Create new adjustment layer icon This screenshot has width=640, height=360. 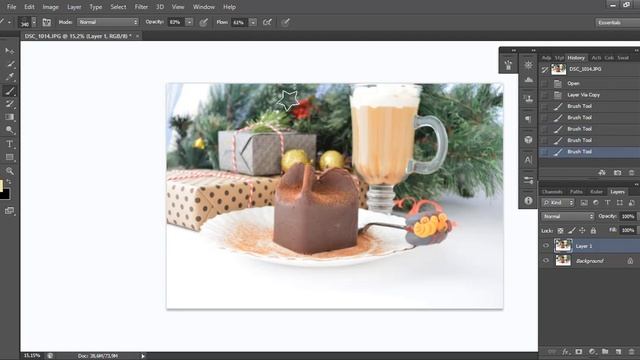coord(592,351)
